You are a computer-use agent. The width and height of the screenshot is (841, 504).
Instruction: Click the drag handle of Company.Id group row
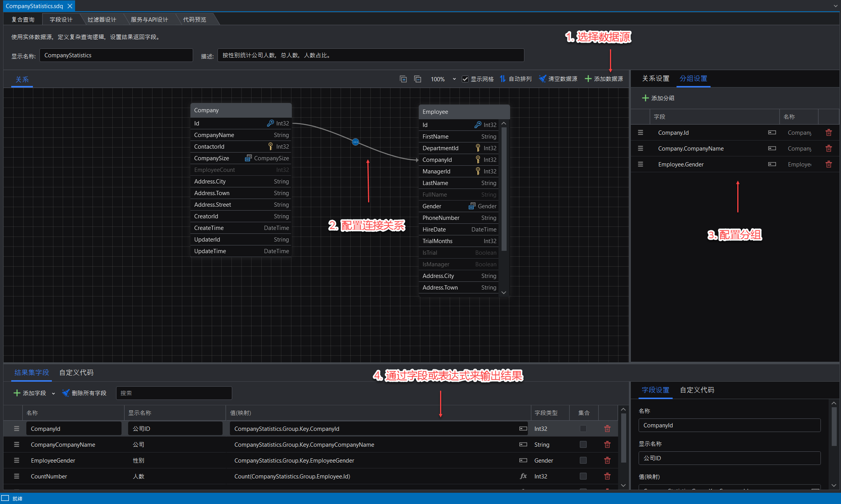(x=641, y=133)
